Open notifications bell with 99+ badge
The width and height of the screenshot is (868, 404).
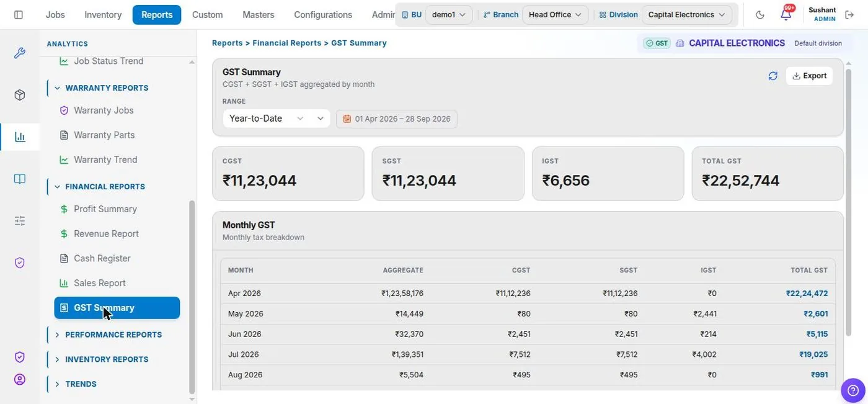(x=786, y=14)
